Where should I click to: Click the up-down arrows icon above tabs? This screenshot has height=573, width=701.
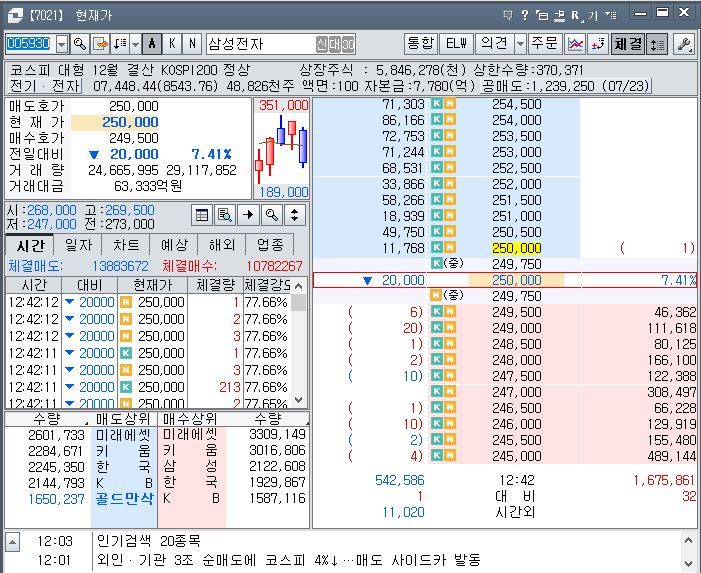[x=294, y=215]
